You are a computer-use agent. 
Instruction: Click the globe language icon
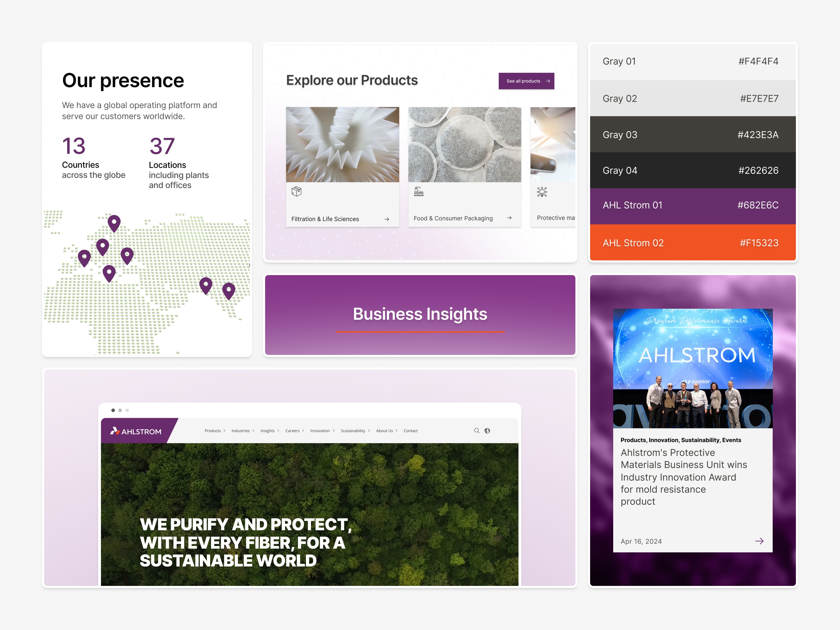click(487, 431)
